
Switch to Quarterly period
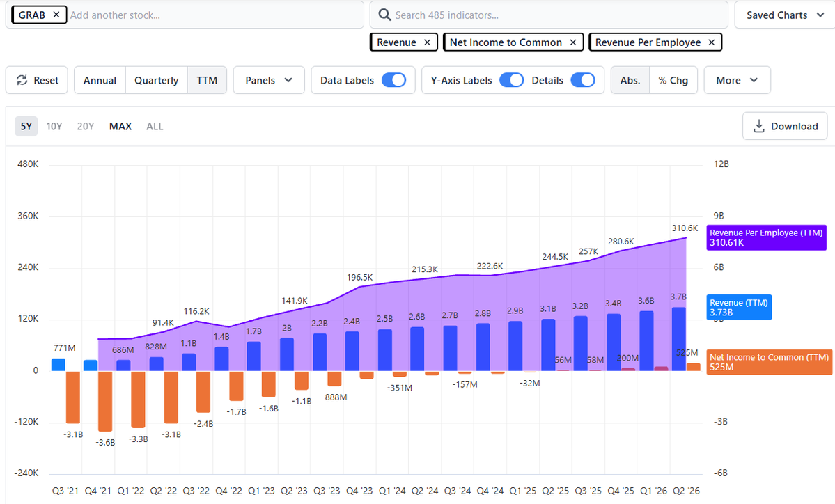156,80
